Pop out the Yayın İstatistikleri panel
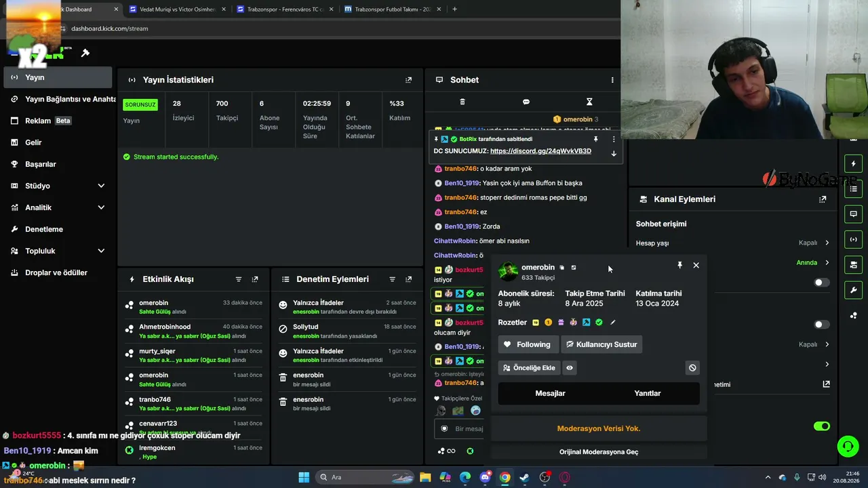Viewport: 868px width, 488px height. pos(408,80)
